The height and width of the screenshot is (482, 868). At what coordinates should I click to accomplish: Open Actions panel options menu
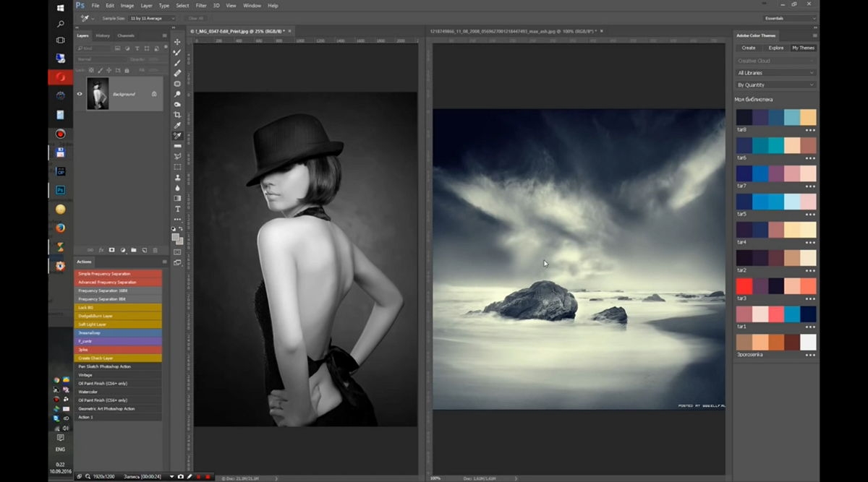click(x=165, y=262)
